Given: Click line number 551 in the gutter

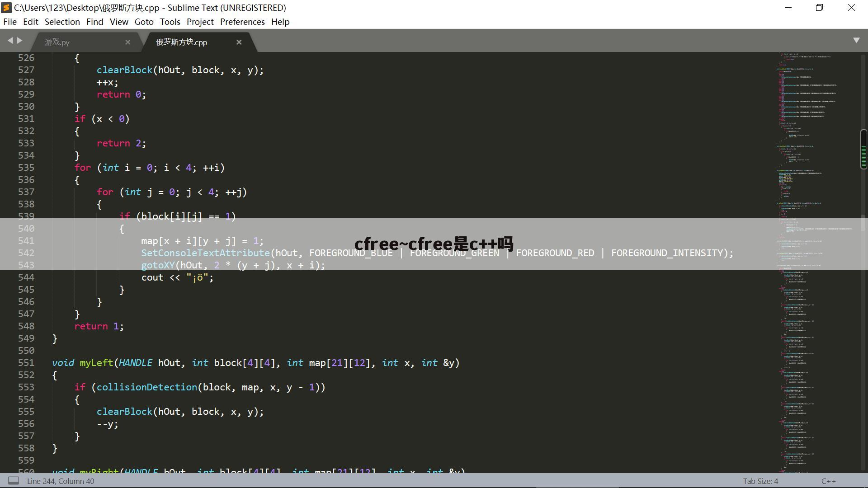Looking at the screenshot, I should 26,363.
